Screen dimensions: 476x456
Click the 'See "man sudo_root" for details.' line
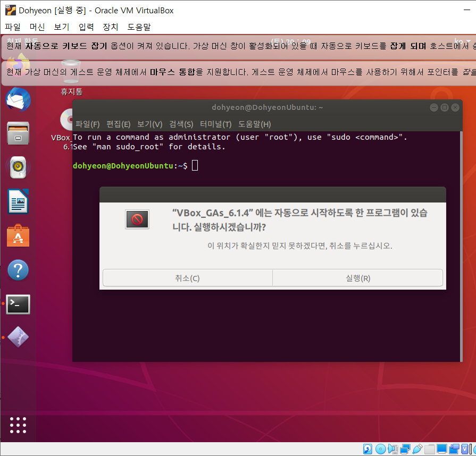point(149,147)
